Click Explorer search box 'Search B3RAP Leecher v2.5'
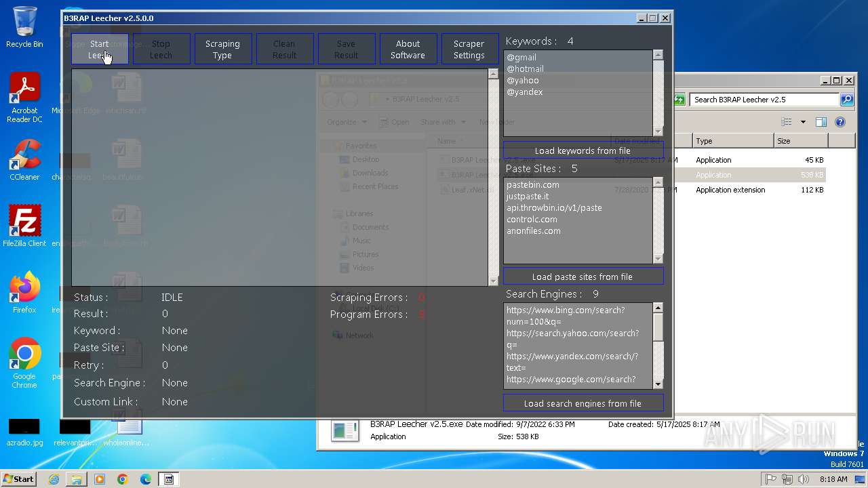 [765, 100]
